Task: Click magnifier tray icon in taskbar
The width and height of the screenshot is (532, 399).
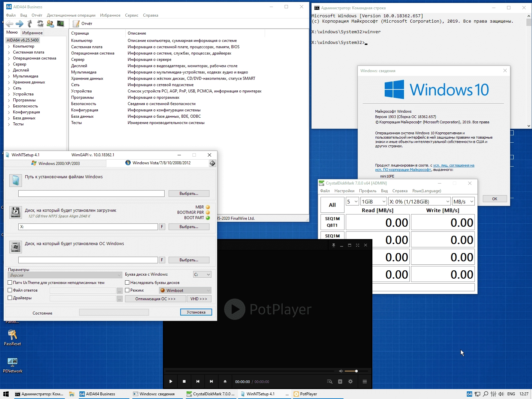Action: 486,394
